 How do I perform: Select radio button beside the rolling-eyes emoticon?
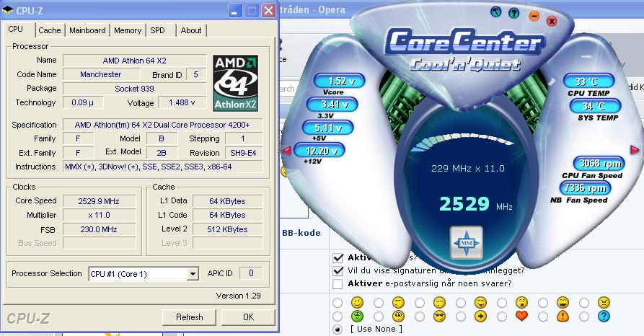click(379, 317)
